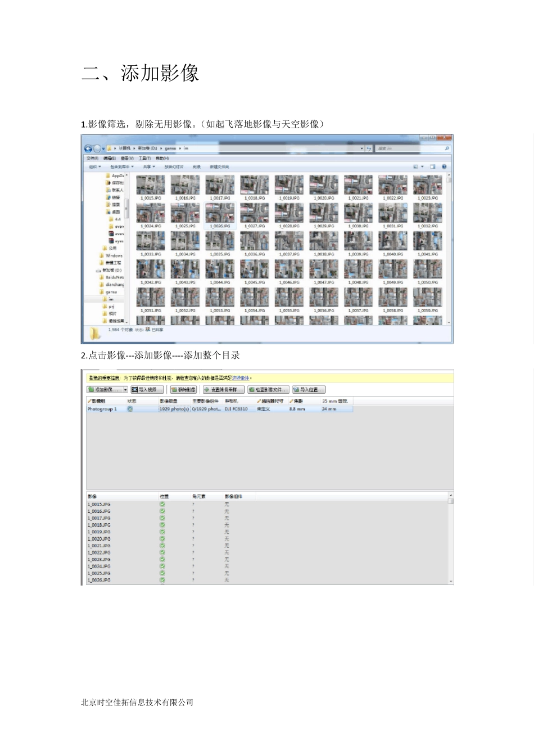
Task: Select thumbnail 1_0015.JPG
Action: click(x=151, y=188)
